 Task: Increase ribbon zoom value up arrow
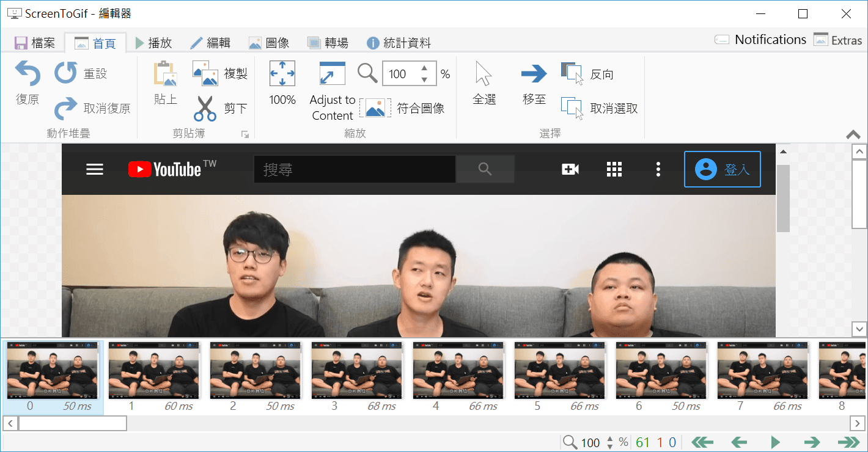coord(424,68)
